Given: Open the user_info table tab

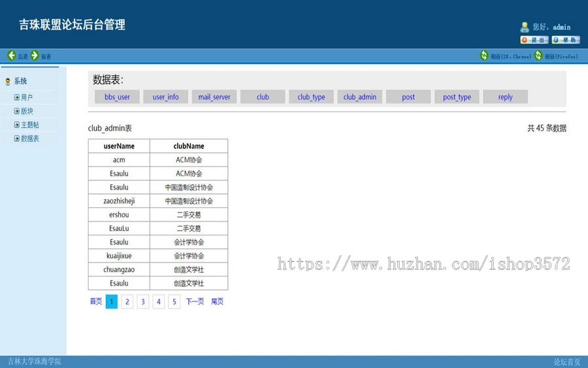Looking at the screenshot, I should [165, 97].
